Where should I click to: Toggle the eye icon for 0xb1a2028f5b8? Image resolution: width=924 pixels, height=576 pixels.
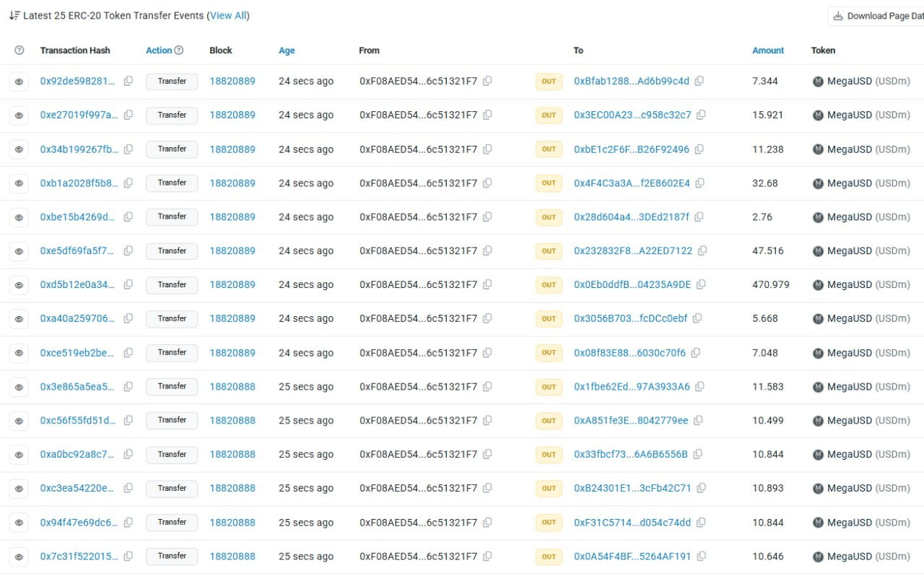[x=19, y=183]
